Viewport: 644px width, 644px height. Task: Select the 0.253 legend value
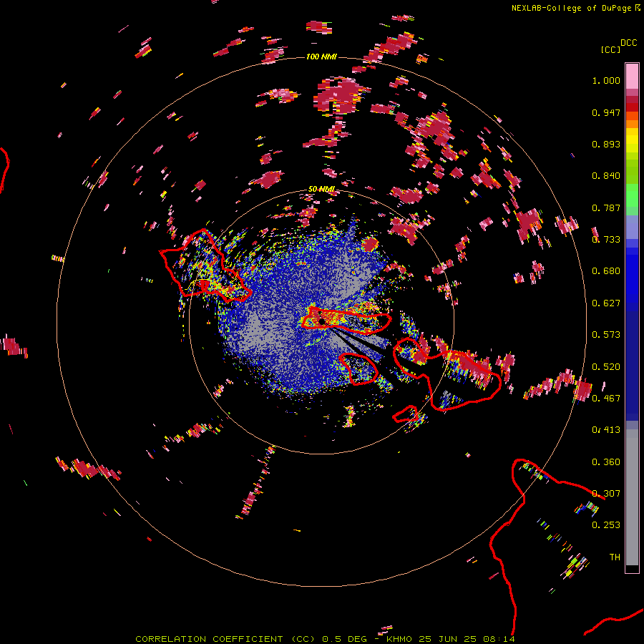point(606,525)
